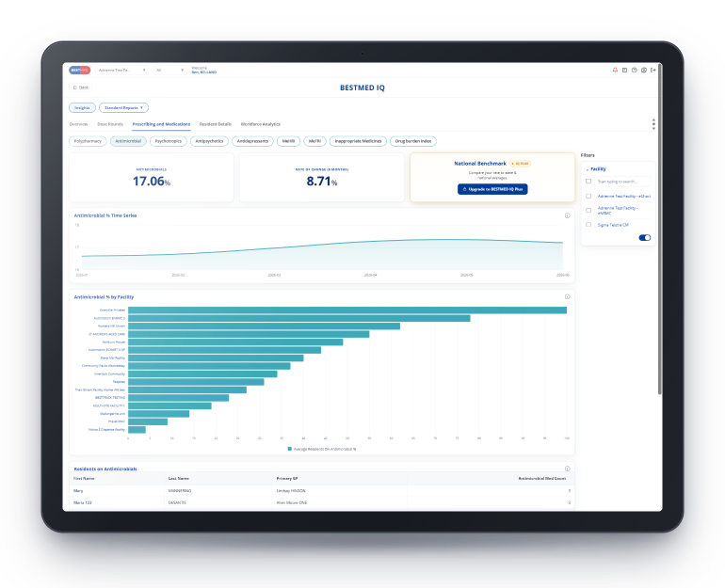
Task: Check the Sigma Telstra CM facility checkbox
Action: click(588, 225)
